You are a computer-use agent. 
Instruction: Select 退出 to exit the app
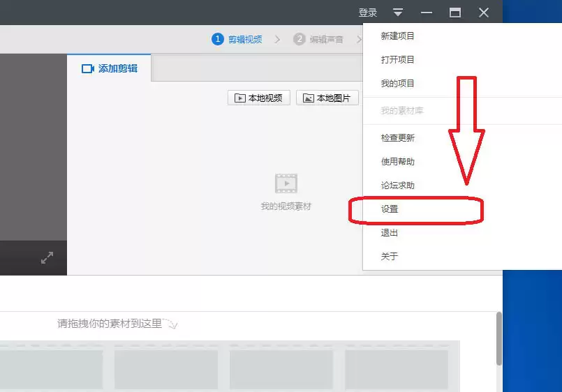390,233
